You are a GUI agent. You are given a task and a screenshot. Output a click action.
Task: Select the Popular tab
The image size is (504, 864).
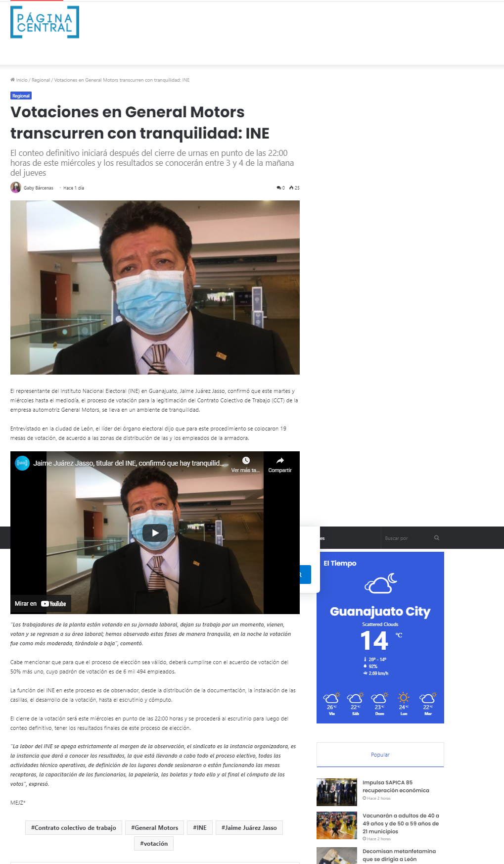click(x=380, y=755)
